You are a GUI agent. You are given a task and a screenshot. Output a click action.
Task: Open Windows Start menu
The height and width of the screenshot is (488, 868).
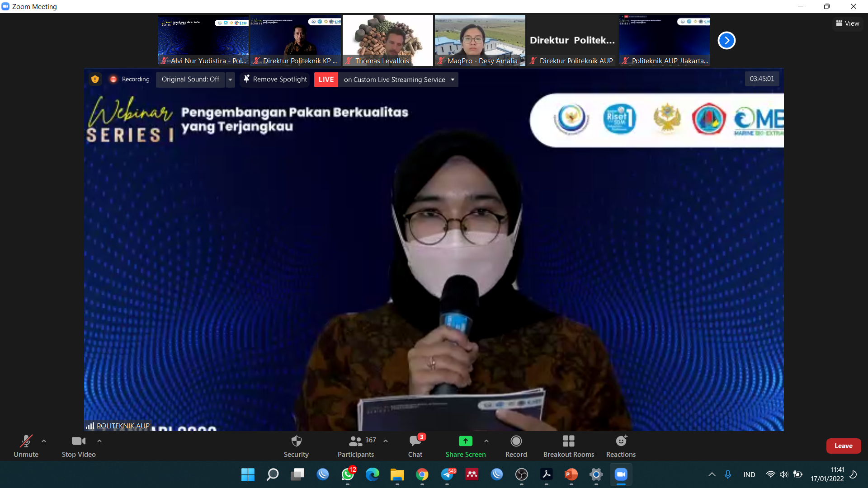tap(248, 474)
